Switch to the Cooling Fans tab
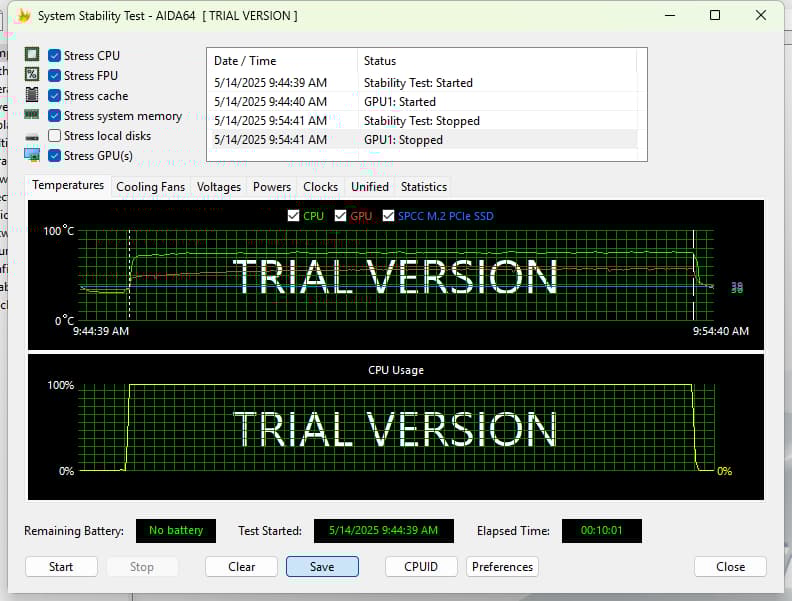 coord(150,187)
